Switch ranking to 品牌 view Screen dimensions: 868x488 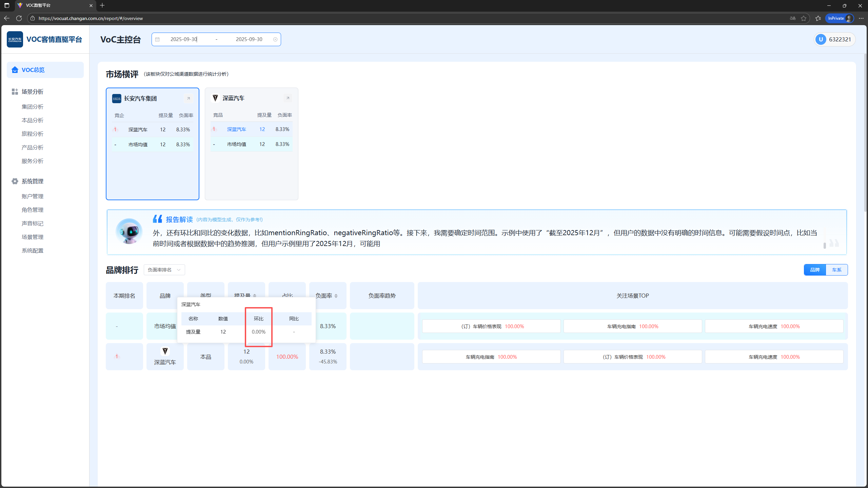click(x=815, y=270)
